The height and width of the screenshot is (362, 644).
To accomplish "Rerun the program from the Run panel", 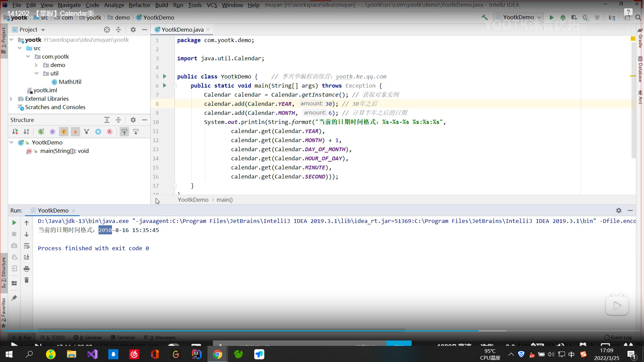I will click(14, 222).
